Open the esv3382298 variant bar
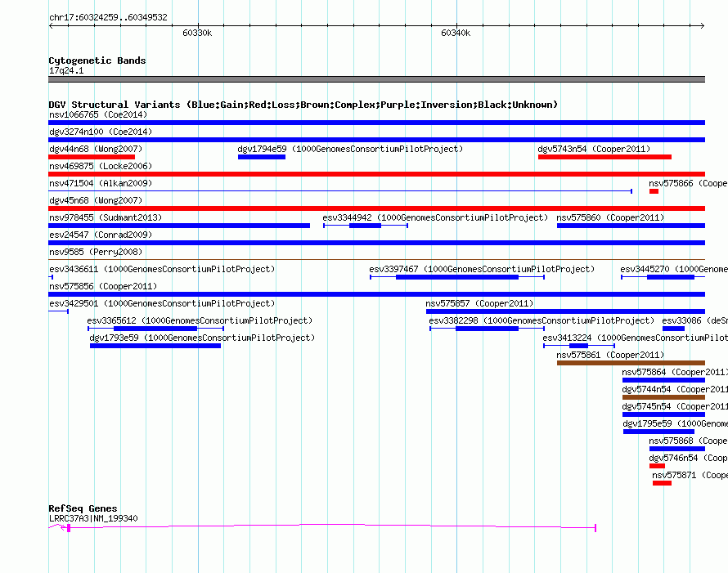 coord(487,329)
